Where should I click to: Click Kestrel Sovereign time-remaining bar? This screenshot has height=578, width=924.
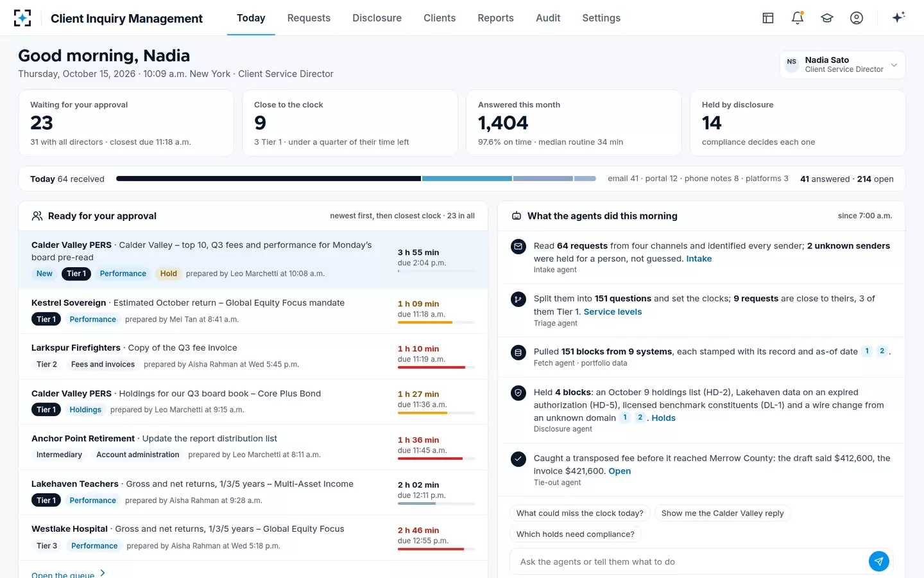pyautogui.click(x=436, y=322)
